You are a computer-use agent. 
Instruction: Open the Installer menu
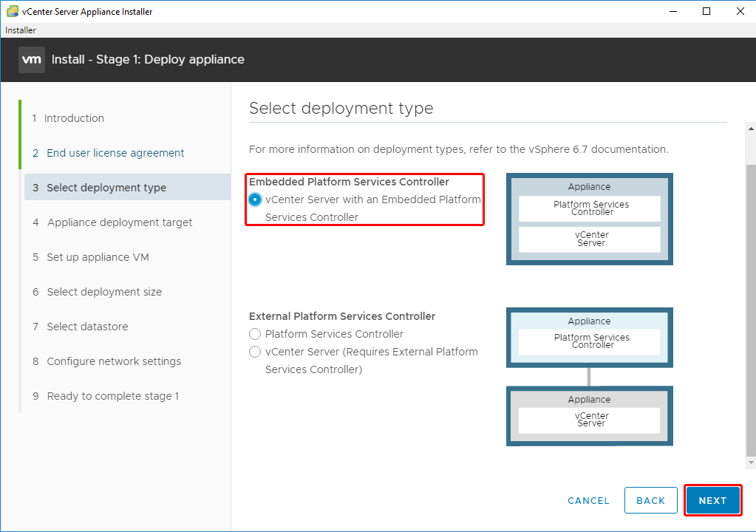point(21,30)
